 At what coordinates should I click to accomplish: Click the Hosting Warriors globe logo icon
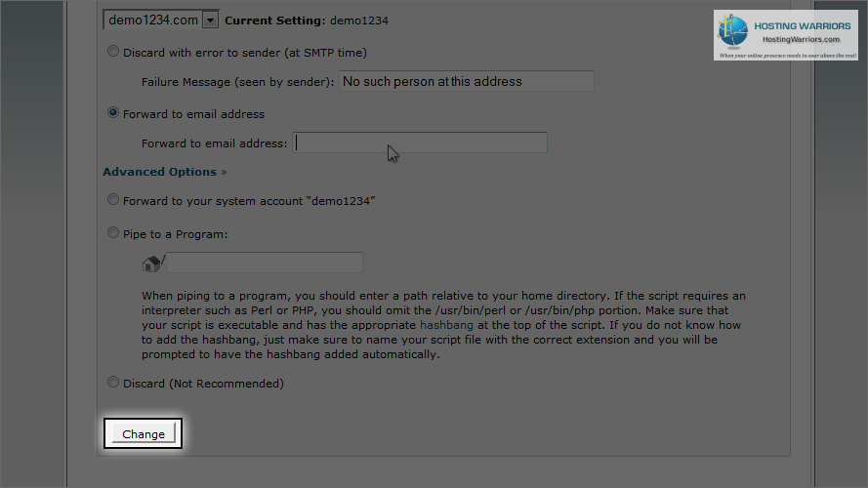coord(733,31)
